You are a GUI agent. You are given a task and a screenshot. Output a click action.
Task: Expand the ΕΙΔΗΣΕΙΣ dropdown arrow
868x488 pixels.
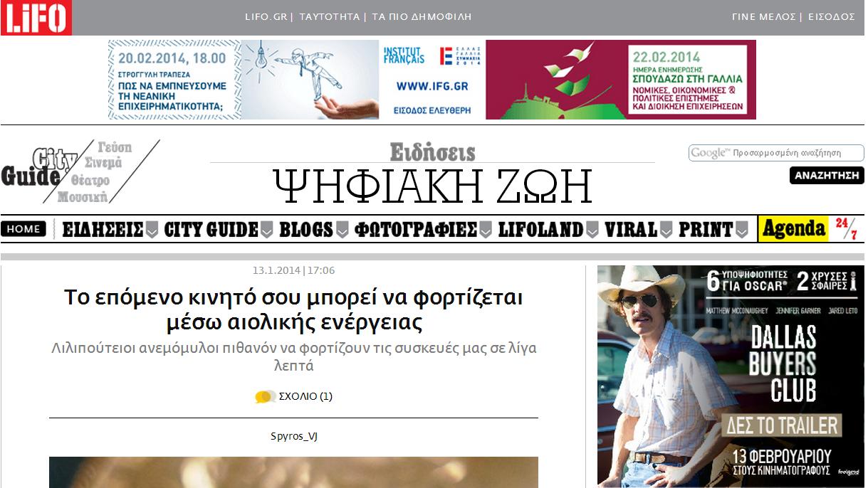coord(152,230)
